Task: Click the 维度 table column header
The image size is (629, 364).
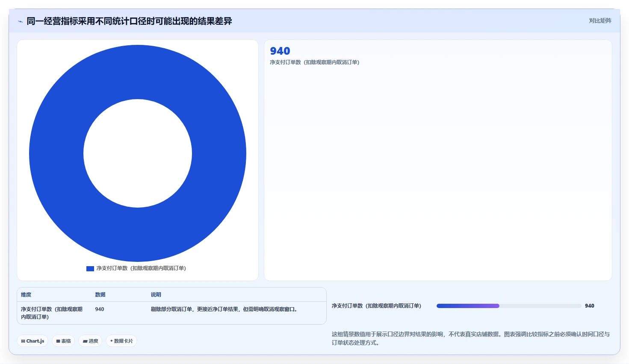Action: 26,295
